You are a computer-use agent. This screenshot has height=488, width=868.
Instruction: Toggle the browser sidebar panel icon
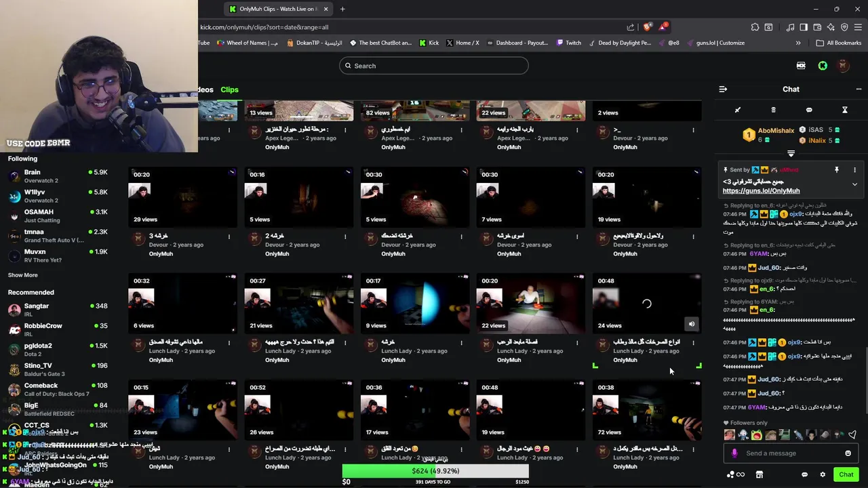coord(804,27)
